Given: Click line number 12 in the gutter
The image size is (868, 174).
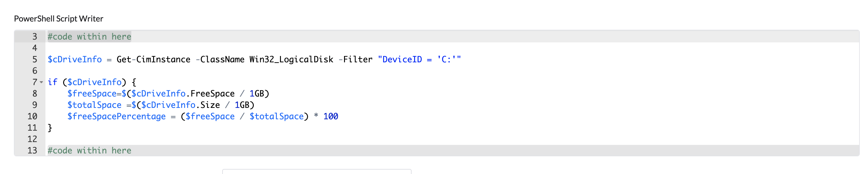Looking at the screenshot, I should (x=32, y=139).
